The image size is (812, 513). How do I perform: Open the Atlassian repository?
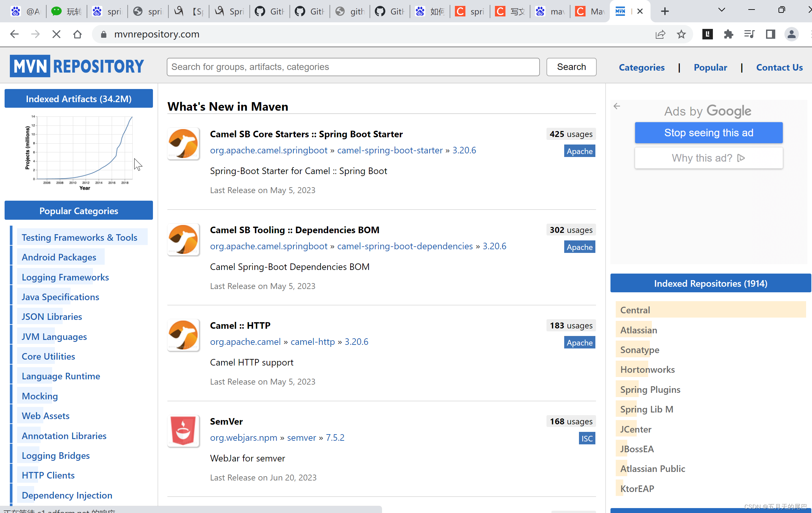[x=638, y=330]
